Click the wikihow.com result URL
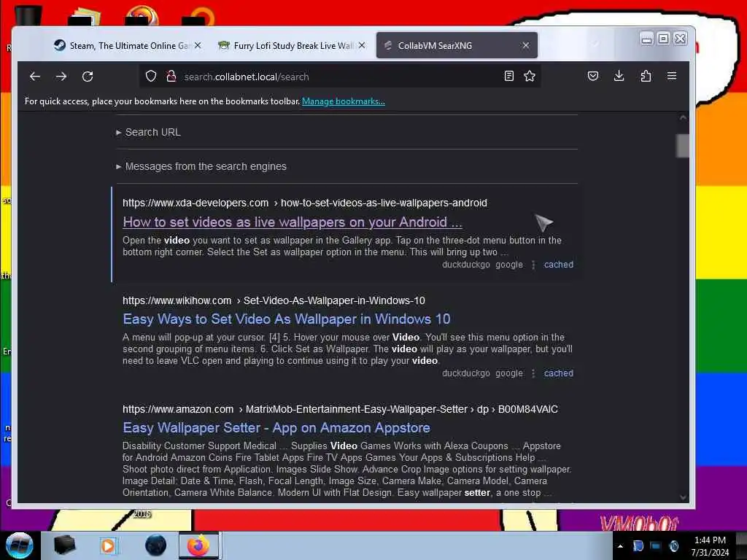 click(274, 301)
